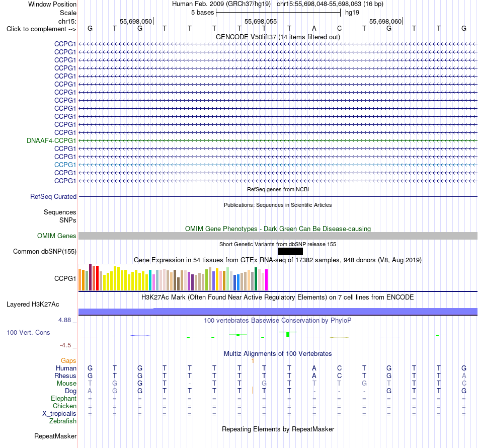Click the OMIM Gene Phenotypes green title
This screenshot has width=478, height=448.
point(278,229)
